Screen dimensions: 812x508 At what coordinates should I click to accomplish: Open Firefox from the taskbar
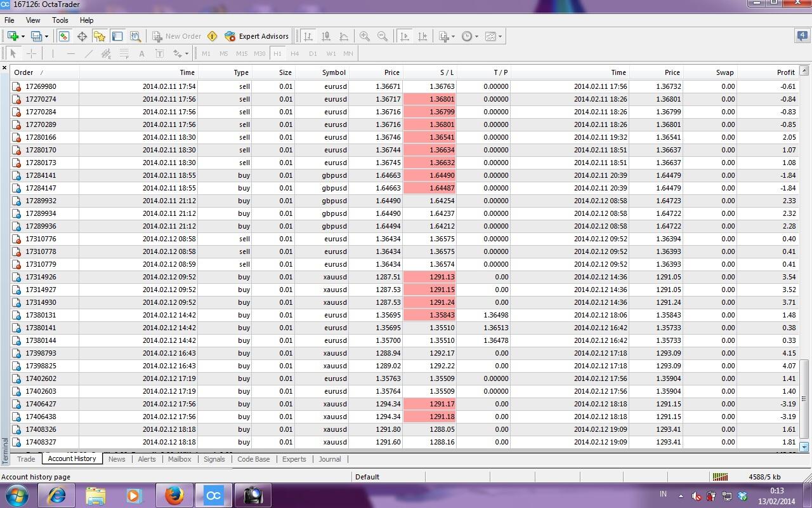(174, 495)
